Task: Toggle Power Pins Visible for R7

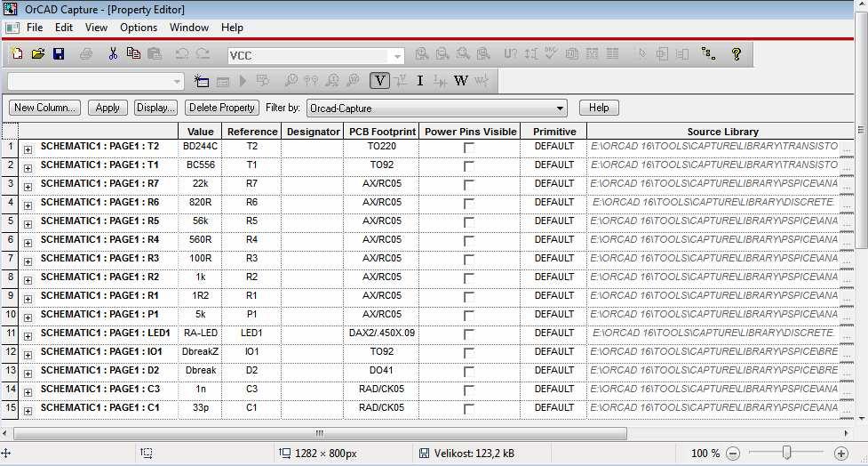Action: coord(469,184)
